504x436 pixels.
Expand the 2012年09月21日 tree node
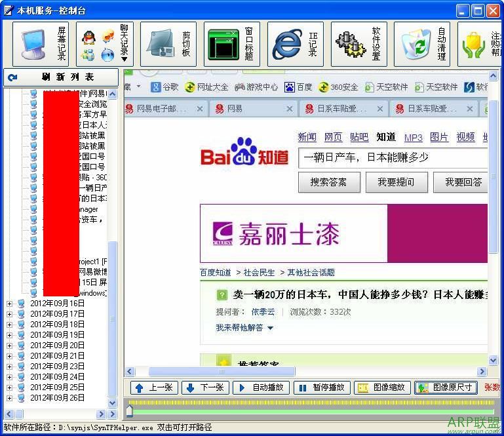coord(9,356)
